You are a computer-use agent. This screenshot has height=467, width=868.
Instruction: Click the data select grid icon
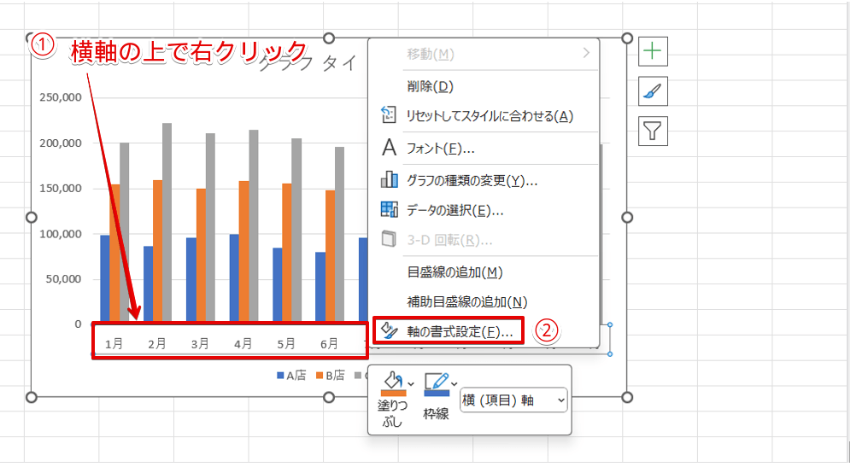coord(390,209)
